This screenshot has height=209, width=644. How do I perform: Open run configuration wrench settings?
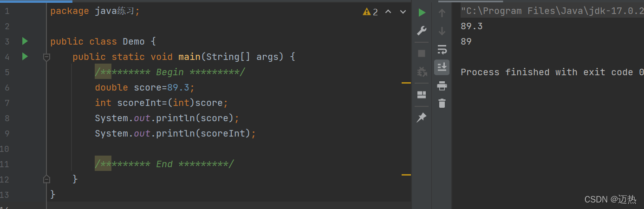(422, 31)
